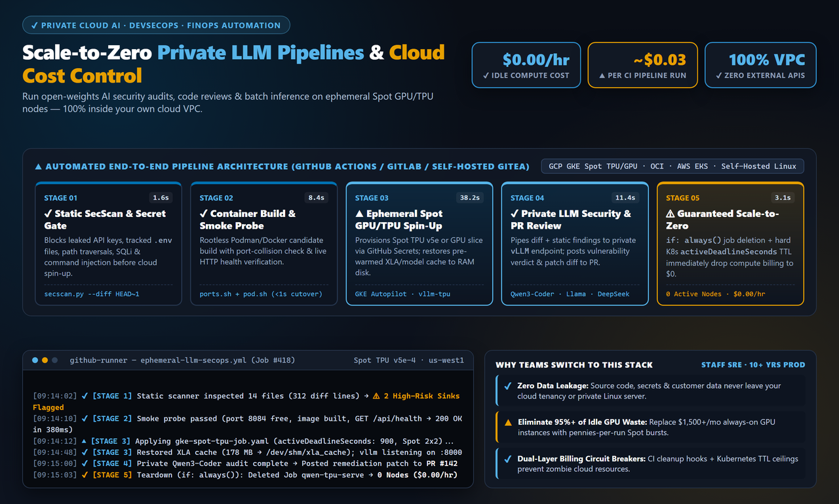Click the Spot TPU v5e-4 · us-west1 label
The width and height of the screenshot is (839, 504).
click(409, 360)
